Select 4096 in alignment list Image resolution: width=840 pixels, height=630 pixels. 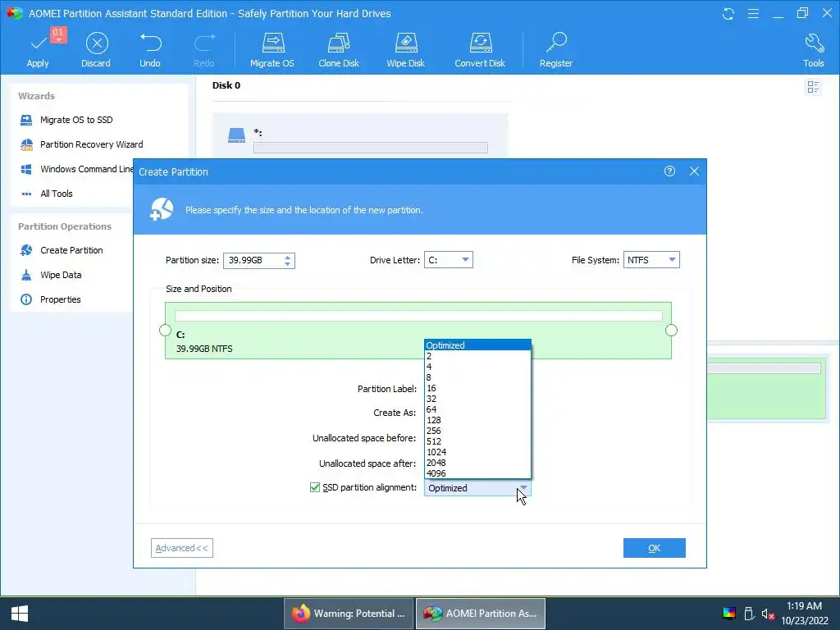pyautogui.click(x=478, y=473)
